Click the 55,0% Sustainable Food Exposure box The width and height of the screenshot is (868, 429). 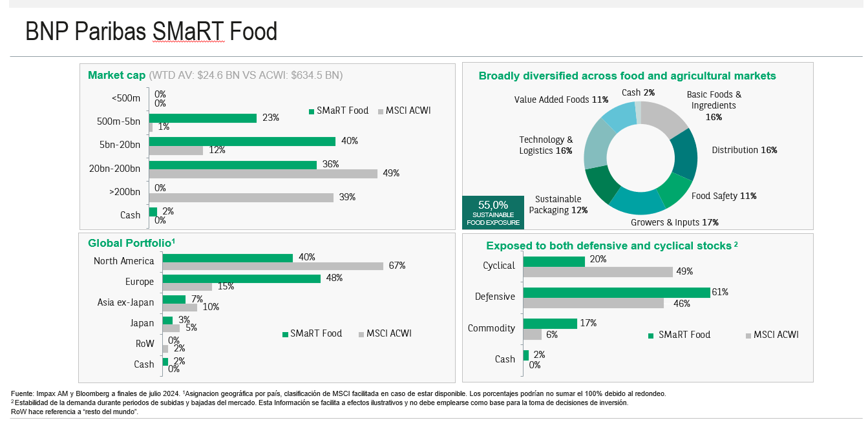tap(492, 213)
